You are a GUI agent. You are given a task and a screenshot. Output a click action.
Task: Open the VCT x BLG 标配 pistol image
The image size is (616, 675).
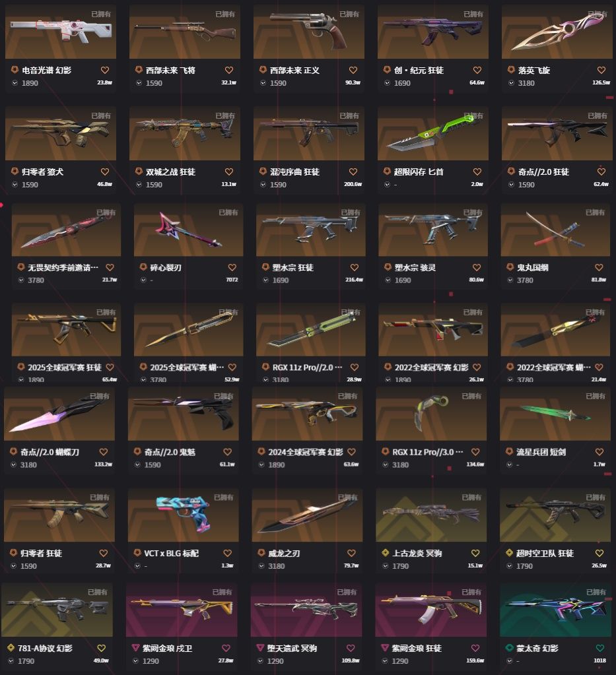tap(183, 515)
